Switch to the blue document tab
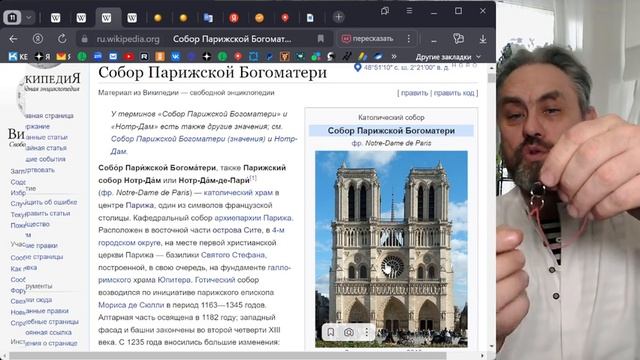Screen dimensions: 640x360 pyautogui.click(x=310, y=18)
